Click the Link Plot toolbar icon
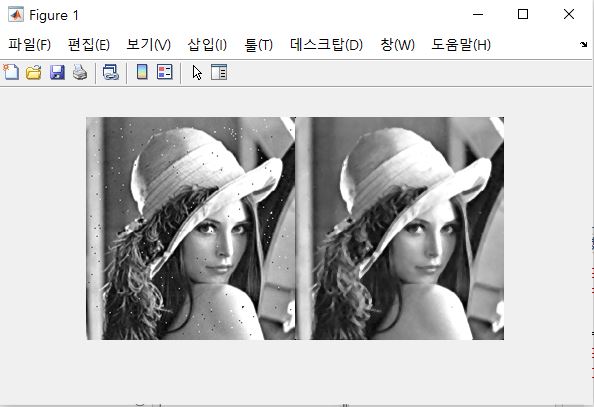Viewport: 594px width, 407px height. (111, 72)
